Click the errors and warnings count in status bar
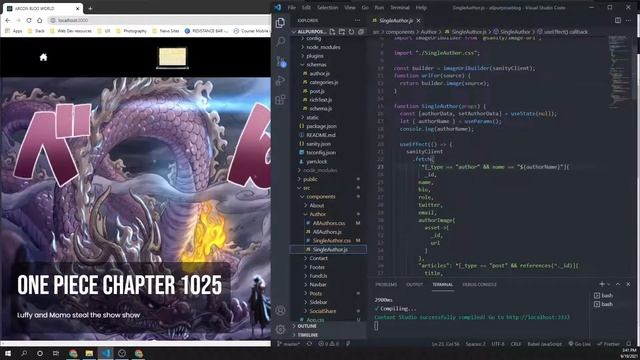The height and width of the screenshot is (360, 640). coord(329,344)
